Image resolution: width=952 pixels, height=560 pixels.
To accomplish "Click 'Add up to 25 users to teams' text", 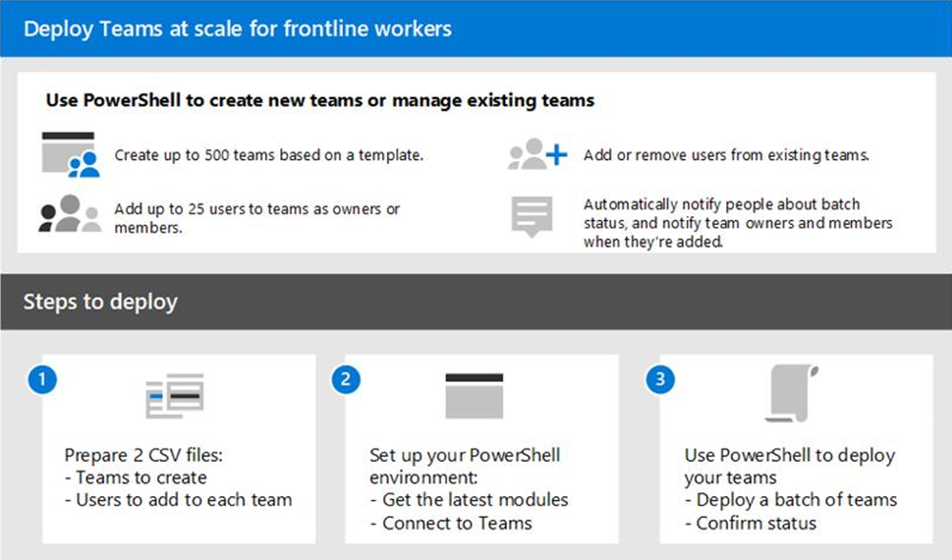I will click(257, 218).
